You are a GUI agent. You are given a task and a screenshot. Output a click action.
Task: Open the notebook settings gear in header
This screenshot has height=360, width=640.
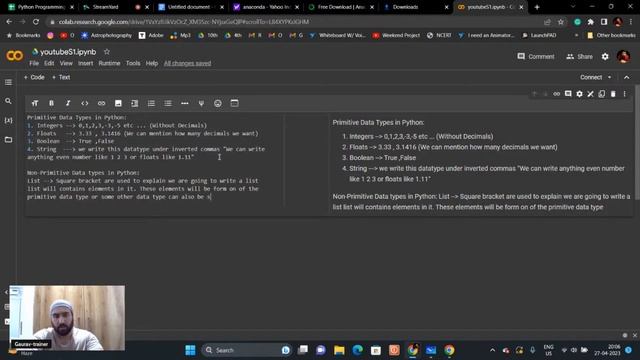pos(605,56)
